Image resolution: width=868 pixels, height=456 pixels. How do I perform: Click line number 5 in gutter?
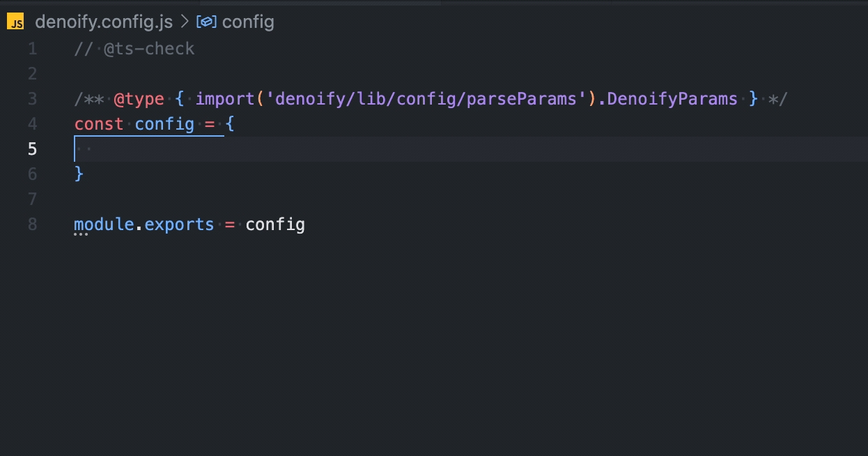(33, 149)
